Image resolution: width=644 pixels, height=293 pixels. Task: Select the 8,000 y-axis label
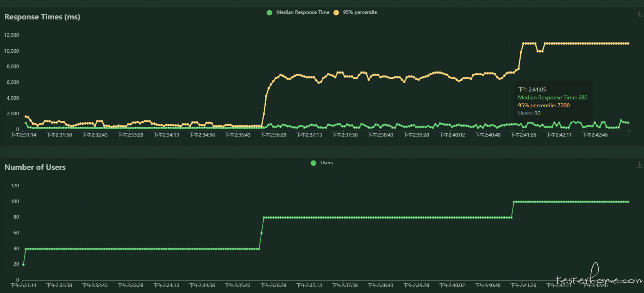[13, 66]
